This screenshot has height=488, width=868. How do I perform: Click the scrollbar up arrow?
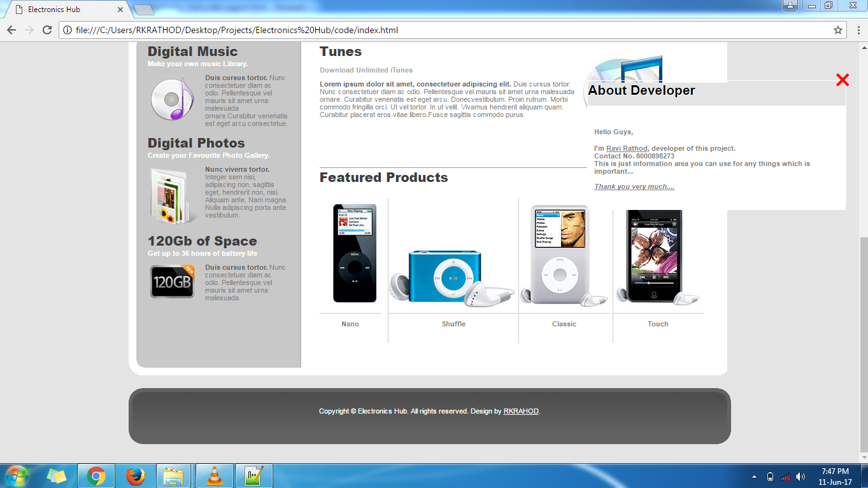tap(864, 48)
